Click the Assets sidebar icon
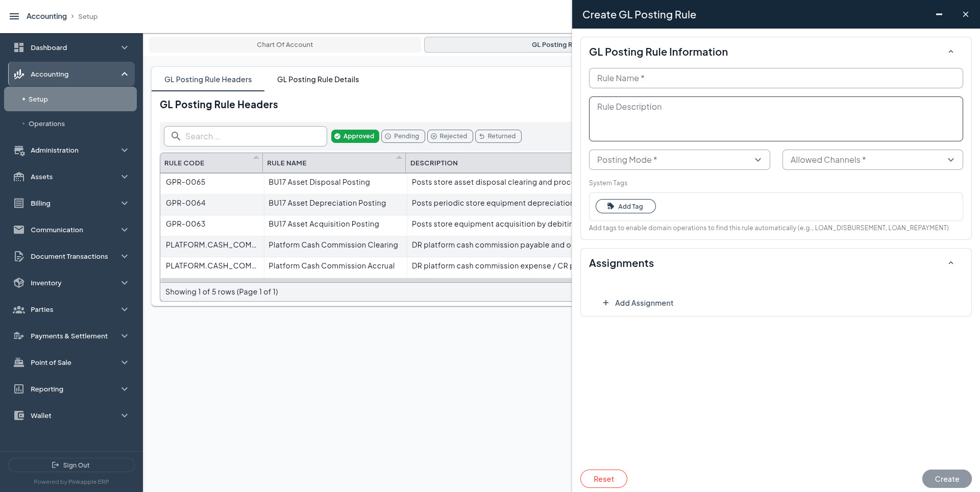The width and height of the screenshot is (980, 492). click(19, 177)
